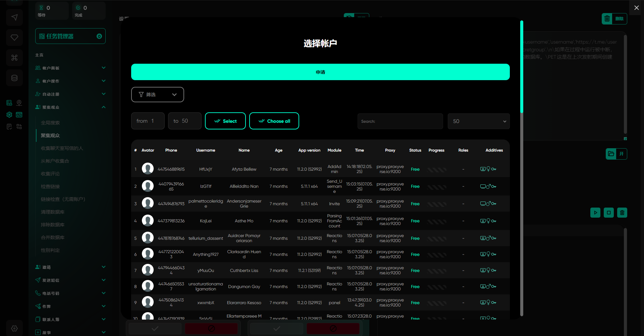Click the green folder icon on right
Image resolution: width=644 pixels, height=336 pixels.
(x=611, y=154)
